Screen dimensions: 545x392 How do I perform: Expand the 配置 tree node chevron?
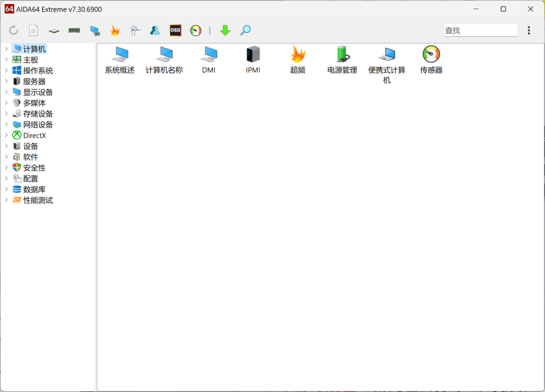pos(6,178)
